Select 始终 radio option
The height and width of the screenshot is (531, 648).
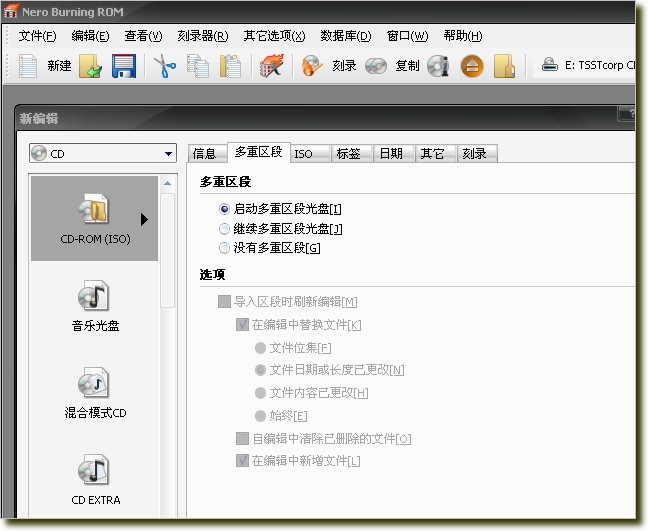click(260, 416)
